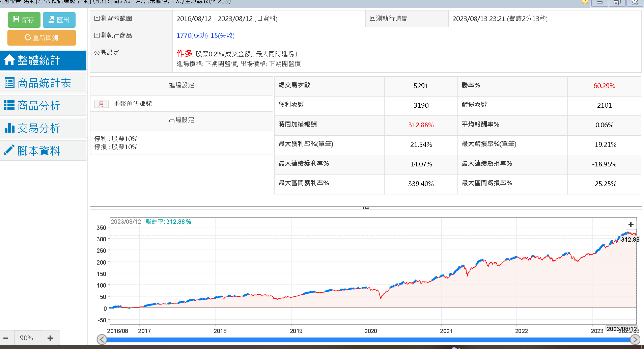Click the yellow help icon in title bar
This screenshot has width=644, height=349.
click(585, 2)
